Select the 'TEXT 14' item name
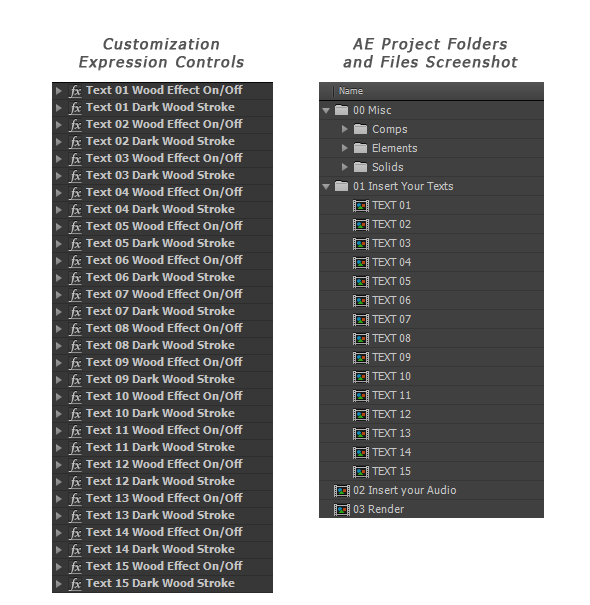The width and height of the screenshot is (590, 605). point(392,453)
